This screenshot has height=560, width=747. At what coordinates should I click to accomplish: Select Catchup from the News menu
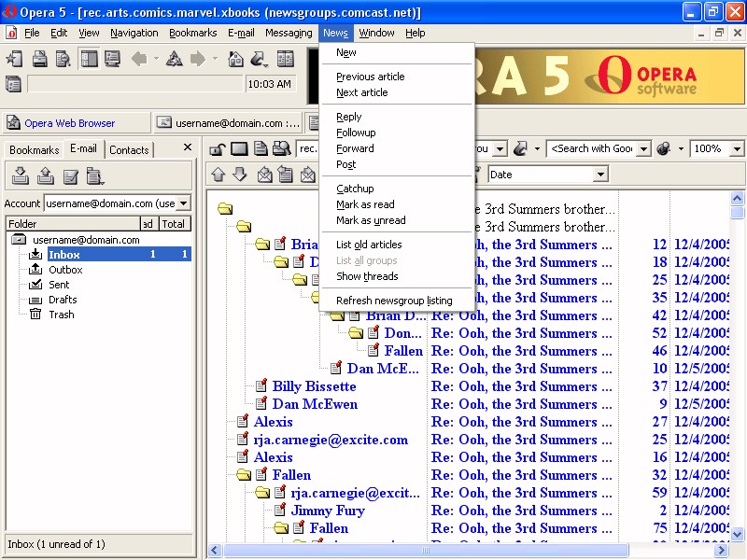coord(355,189)
